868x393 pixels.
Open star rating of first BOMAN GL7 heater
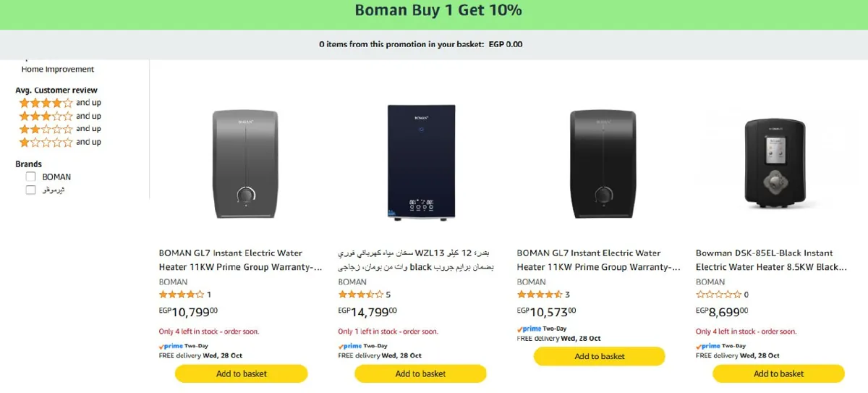tap(182, 295)
